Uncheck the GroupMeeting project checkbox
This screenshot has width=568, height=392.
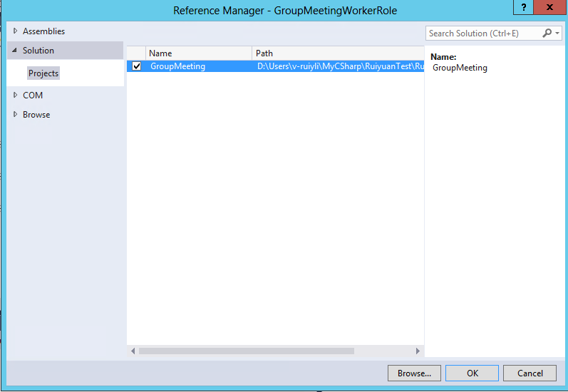point(137,66)
